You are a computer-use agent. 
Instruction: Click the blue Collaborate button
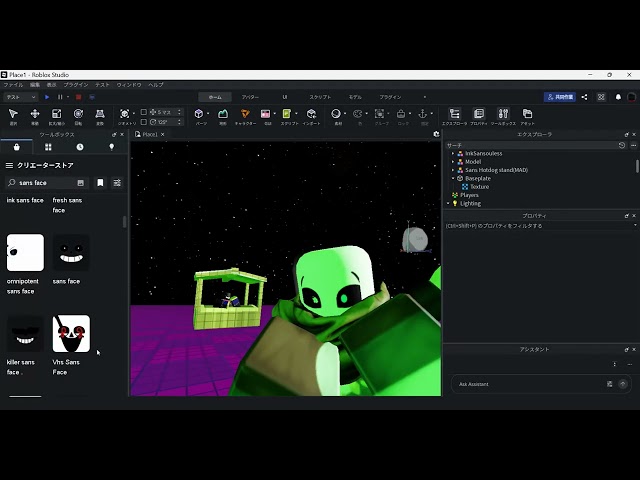click(x=558, y=97)
